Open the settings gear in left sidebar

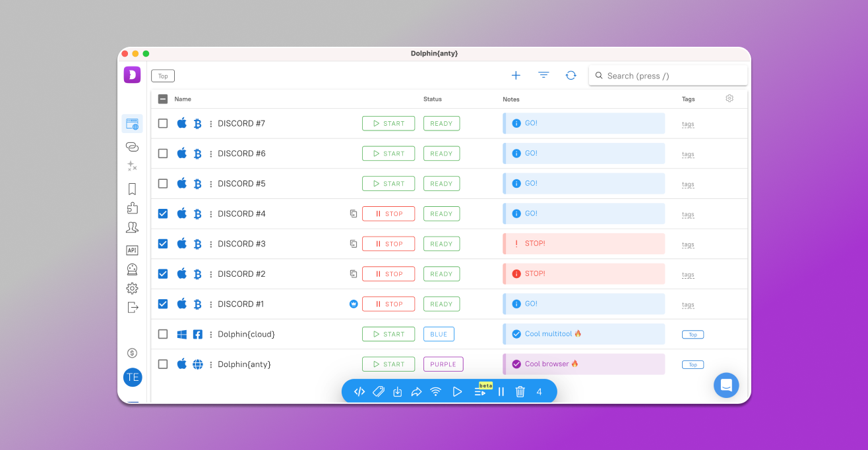132,289
